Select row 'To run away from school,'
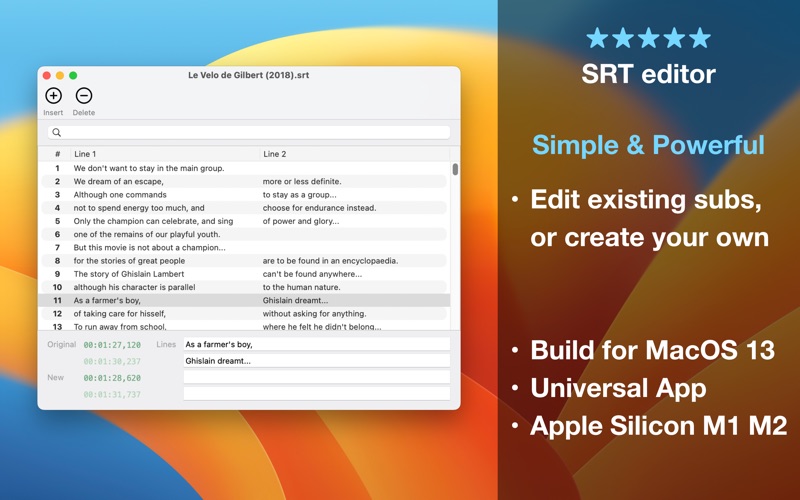Image resolution: width=800 pixels, height=500 pixels. 244,327
